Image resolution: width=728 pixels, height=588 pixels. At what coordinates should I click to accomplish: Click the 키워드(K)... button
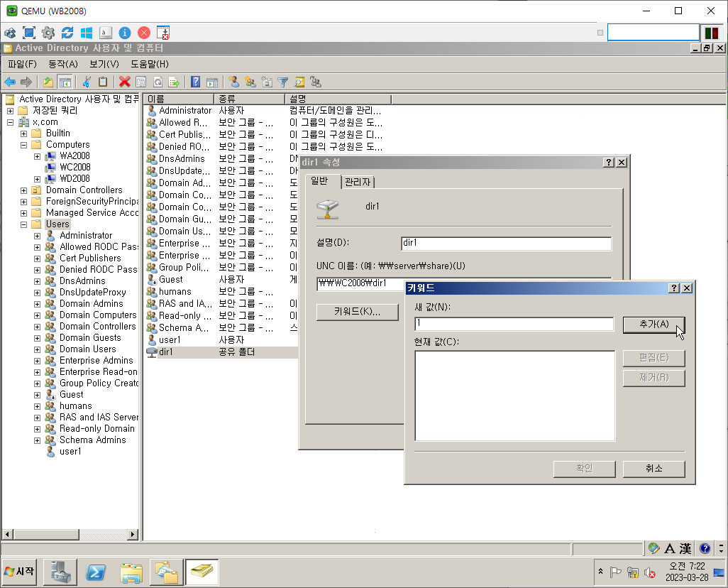[x=357, y=312]
